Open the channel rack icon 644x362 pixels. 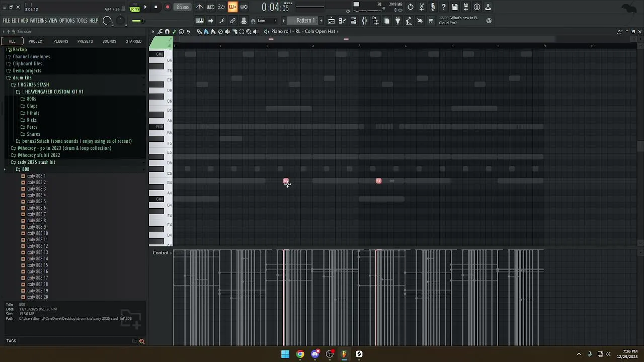[354, 21]
